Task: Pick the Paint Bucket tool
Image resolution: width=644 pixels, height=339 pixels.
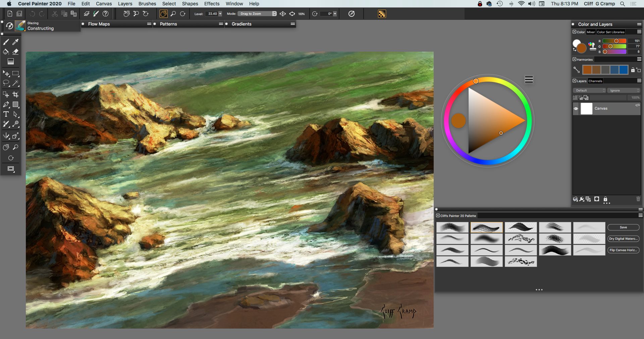Action: coord(6,52)
